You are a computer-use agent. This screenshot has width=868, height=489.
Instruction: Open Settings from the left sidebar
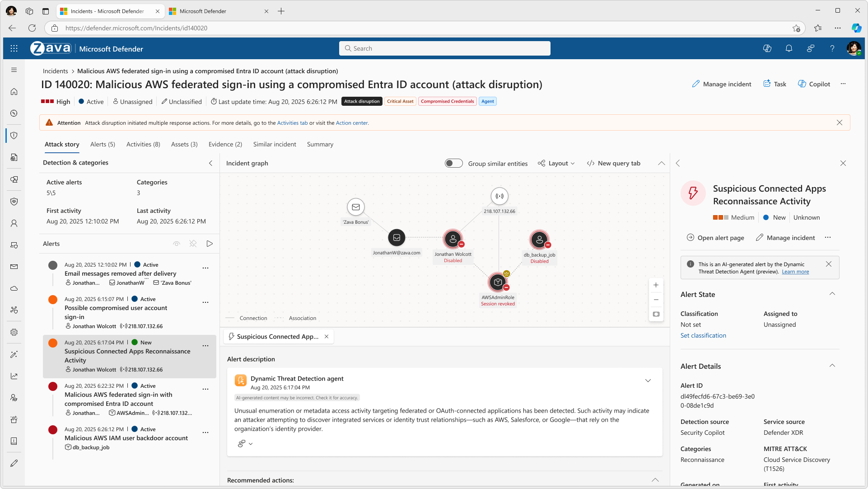[14, 332]
